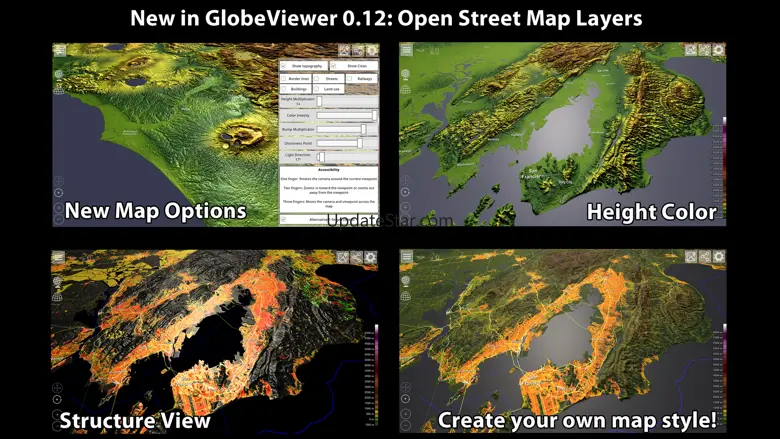Click the San Francisco label in Height Color map
The width and height of the screenshot is (780, 439).
530,173
